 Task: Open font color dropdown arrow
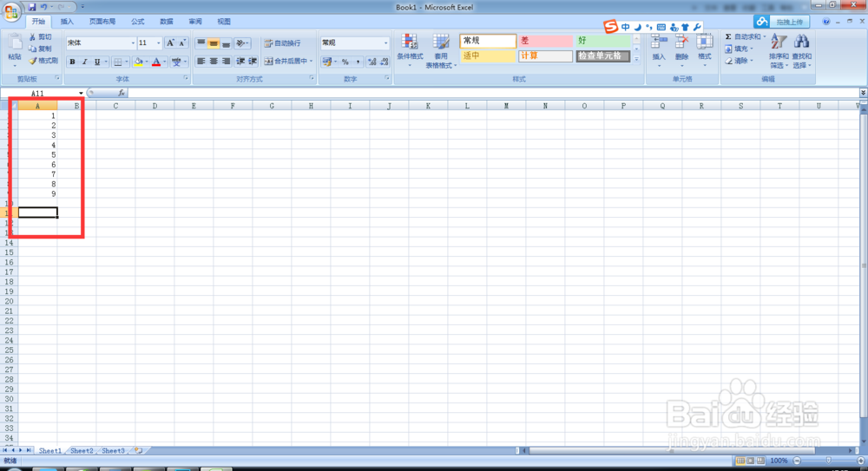pos(165,62)
